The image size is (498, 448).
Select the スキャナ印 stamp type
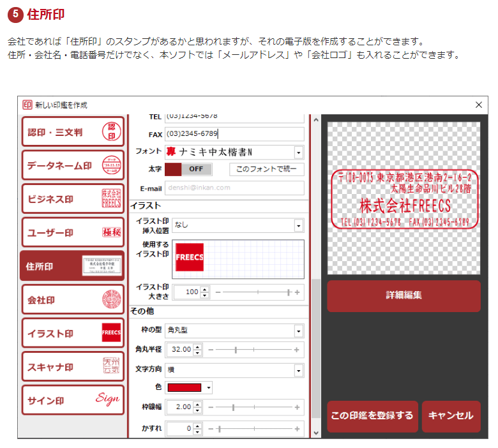point(72,366)
